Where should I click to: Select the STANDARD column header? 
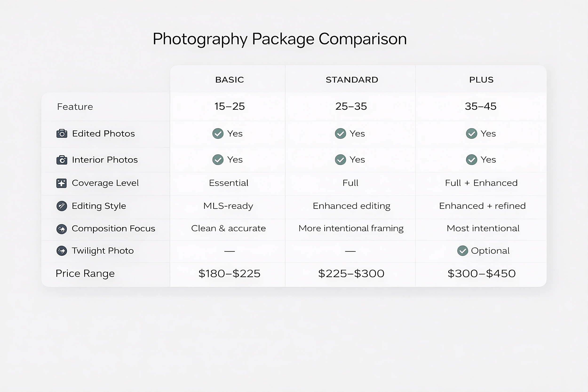pyautogui.click(x=352, y=80)
